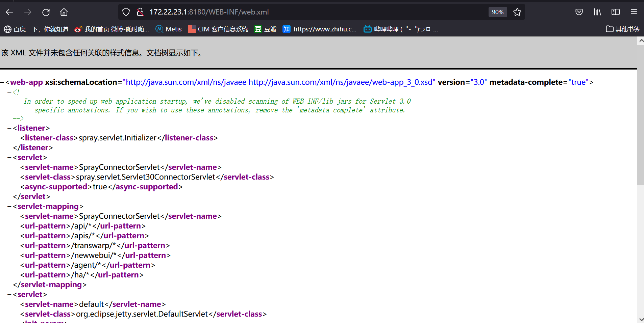
Task: Open tracking protection shield panel
Action: click(126, 11)
